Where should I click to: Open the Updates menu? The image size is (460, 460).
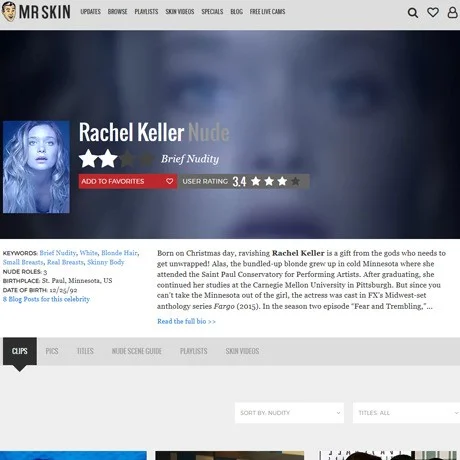click(x=90, y=12)
